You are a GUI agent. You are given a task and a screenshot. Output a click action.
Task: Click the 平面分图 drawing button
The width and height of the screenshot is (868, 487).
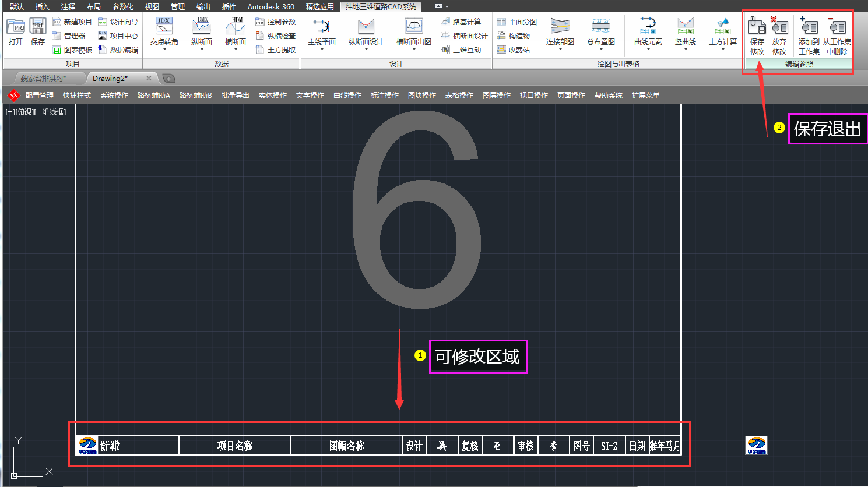[x=517, y=22]
